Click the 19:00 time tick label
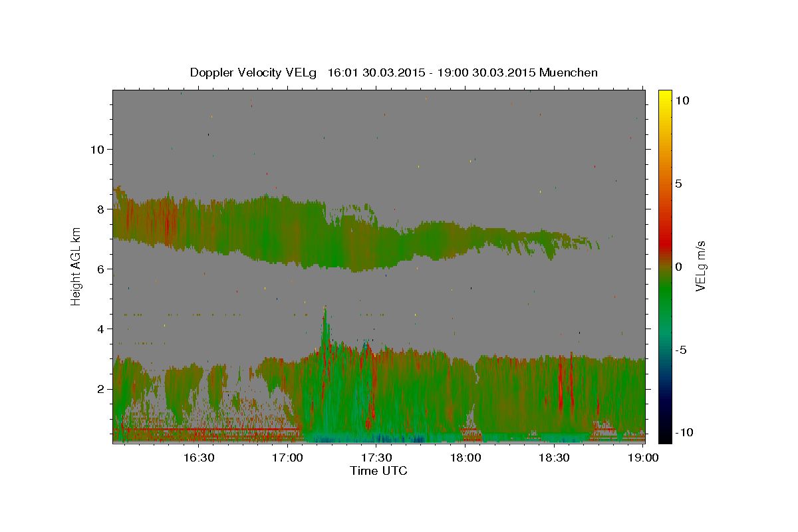The height and width of the screenshot is (532, 798). (x=642, y=458)
